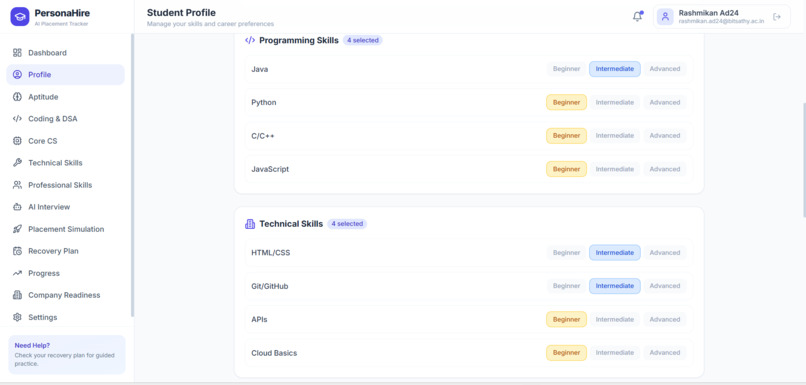This screenshot has width=806, height=385.
Task: Click the page vertical scrollbar
Action: click(803, 159)
